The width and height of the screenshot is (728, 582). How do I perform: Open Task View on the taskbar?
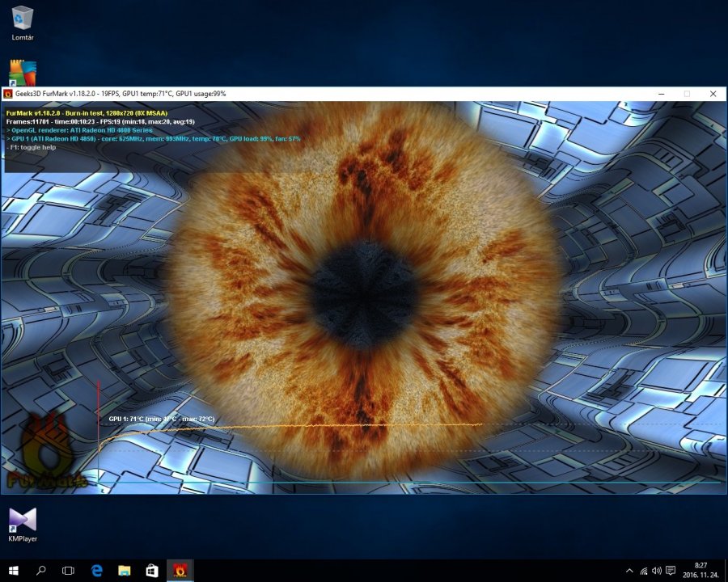pos(68,571)
